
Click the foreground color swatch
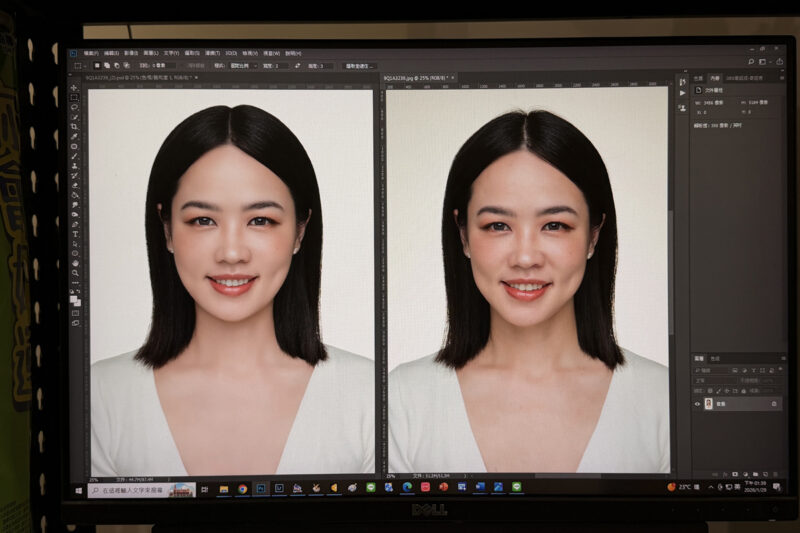[73, 297]
